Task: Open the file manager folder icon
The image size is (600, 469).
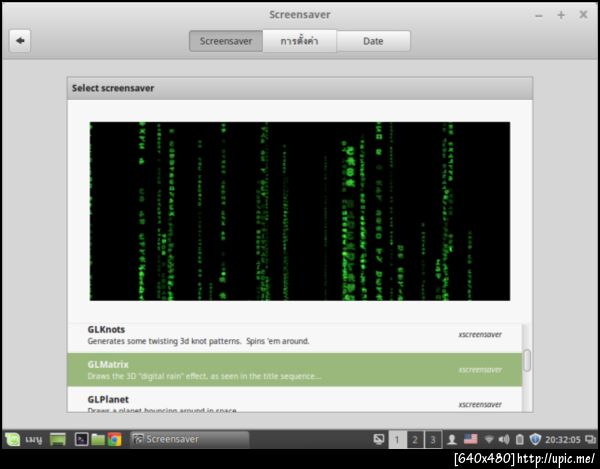Action: click(x=98, y=439)
